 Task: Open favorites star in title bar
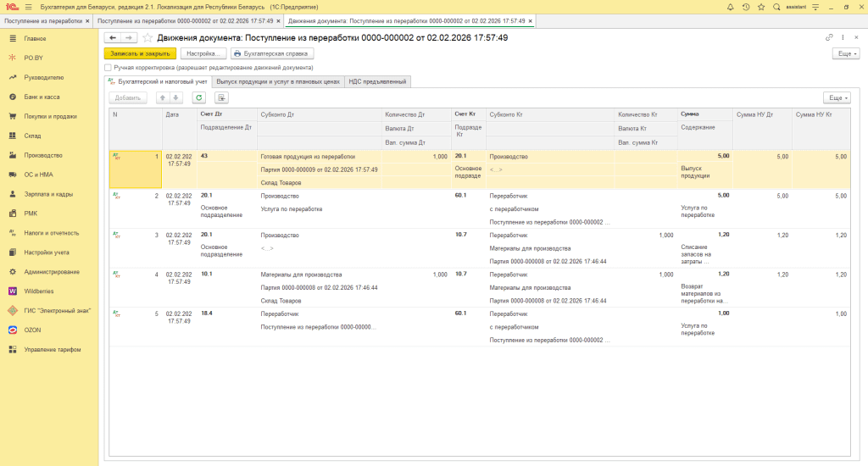[x=759, y=7]
